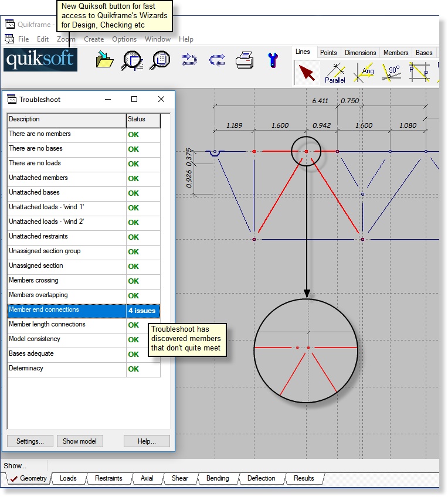Toggle the Deflection view tab
The width and height of the screenshot is (448, 497).
tap(262, 478)
